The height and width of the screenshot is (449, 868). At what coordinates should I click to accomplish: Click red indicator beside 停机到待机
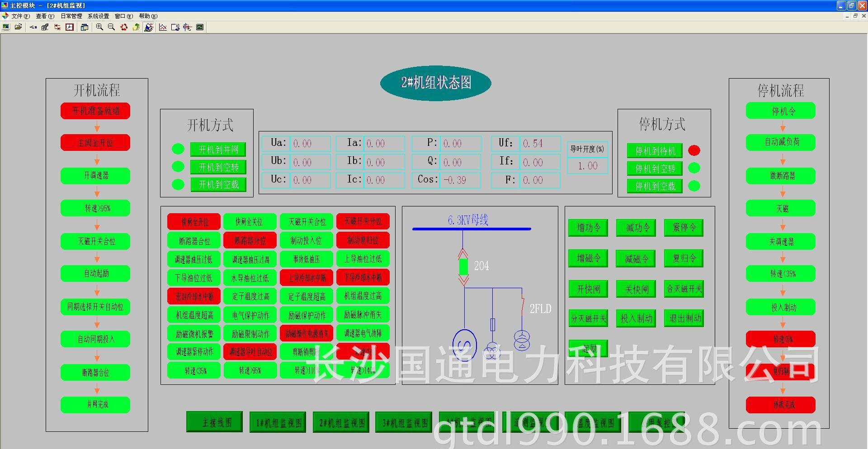coord(694,150)
